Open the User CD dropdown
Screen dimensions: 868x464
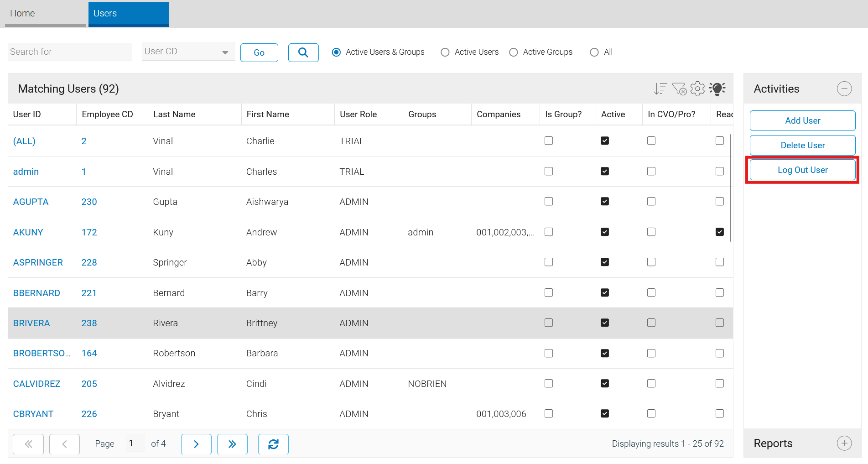188,52
